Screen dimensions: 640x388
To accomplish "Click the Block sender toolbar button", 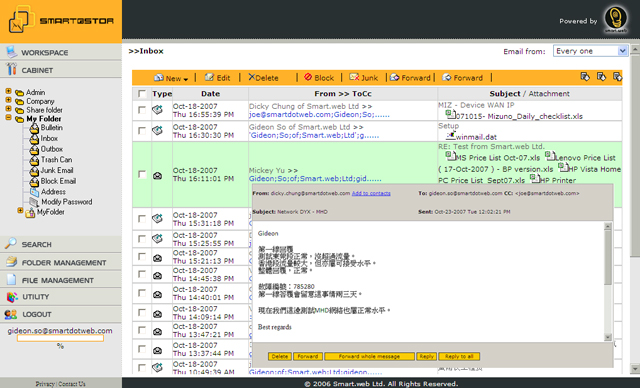I will [x=319, y=78].
